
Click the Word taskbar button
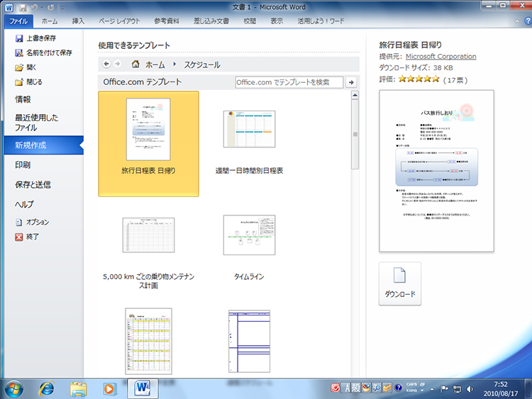coord(143,388)
